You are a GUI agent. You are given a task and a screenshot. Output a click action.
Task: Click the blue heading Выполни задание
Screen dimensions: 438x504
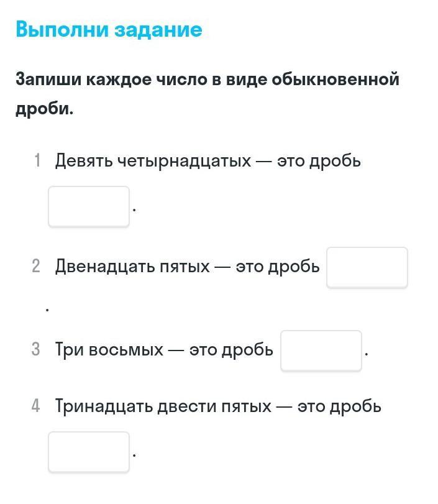pyautogui.click(x=109, y=29)
